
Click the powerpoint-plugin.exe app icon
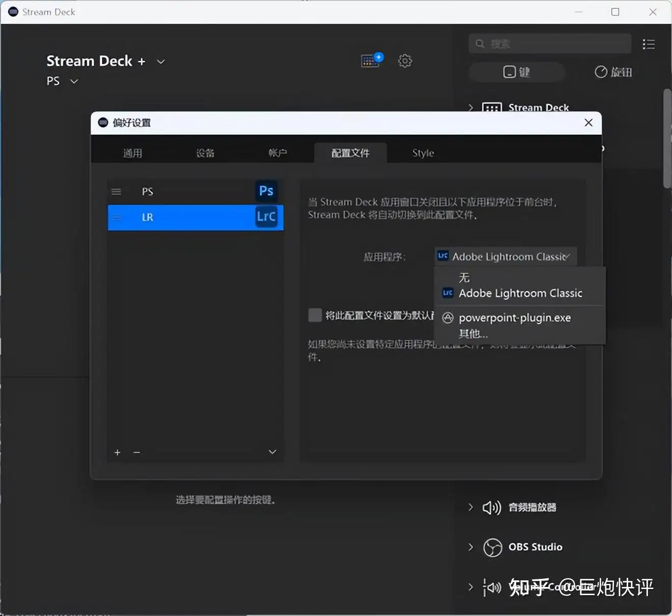447,318
